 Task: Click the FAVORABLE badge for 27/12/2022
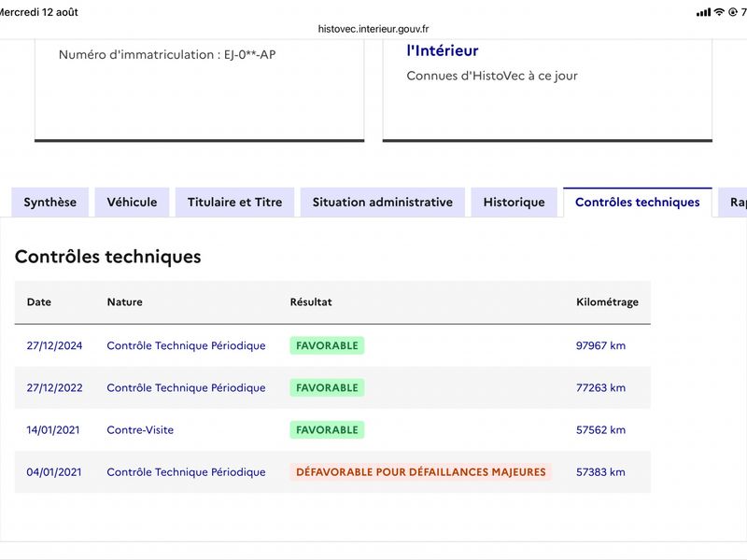(328, 387)
